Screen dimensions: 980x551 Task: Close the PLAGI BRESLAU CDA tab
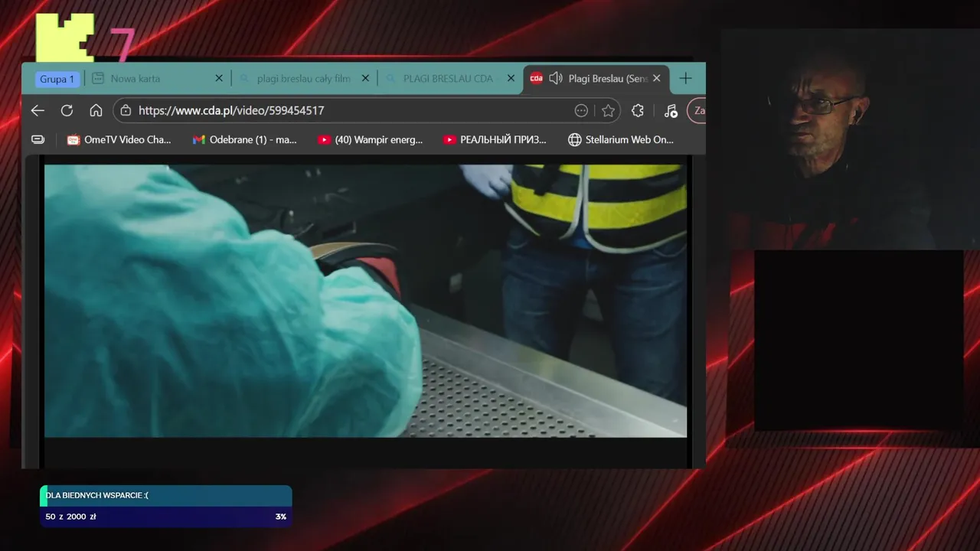511,78
